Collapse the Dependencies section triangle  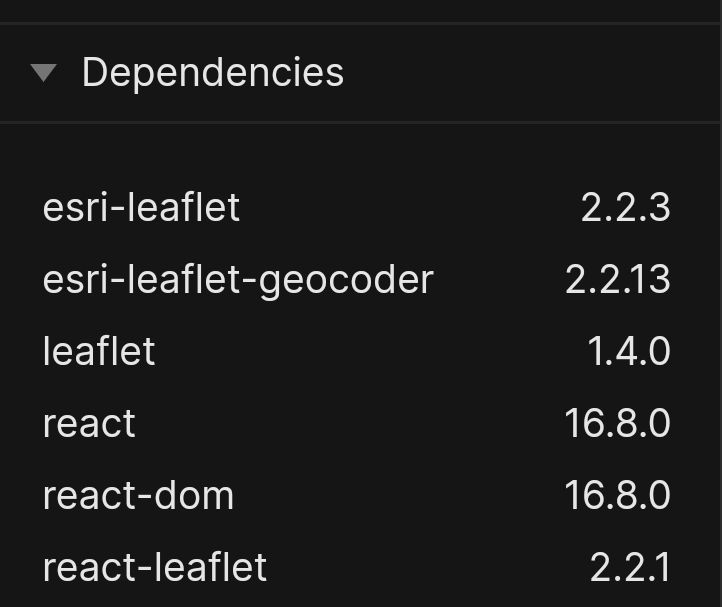pos(44,73)
